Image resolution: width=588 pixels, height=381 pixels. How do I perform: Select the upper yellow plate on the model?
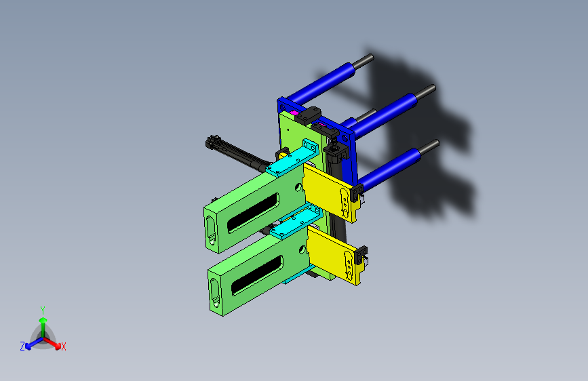[330, 193]
